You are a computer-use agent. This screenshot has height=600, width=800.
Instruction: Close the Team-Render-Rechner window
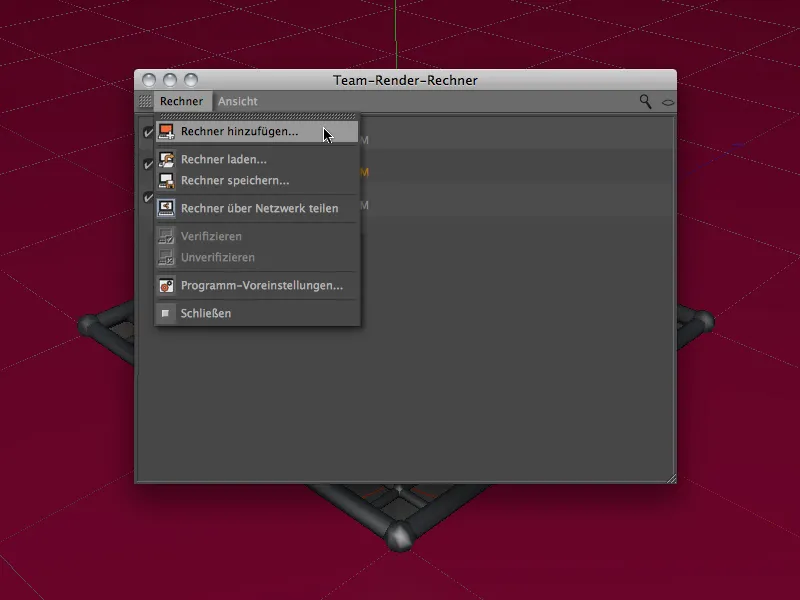(x=149, y=80)
